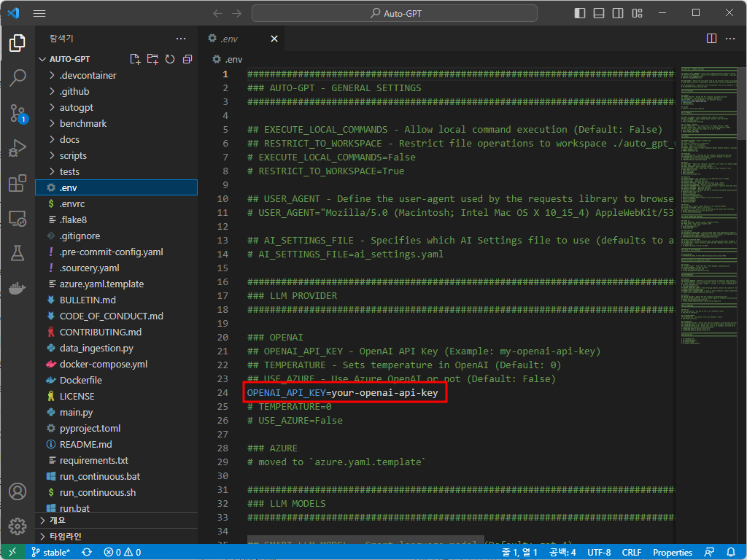Select line number 28 in gutter
The width and height of the screenshot is (747, 560).
tap(222, 448)
